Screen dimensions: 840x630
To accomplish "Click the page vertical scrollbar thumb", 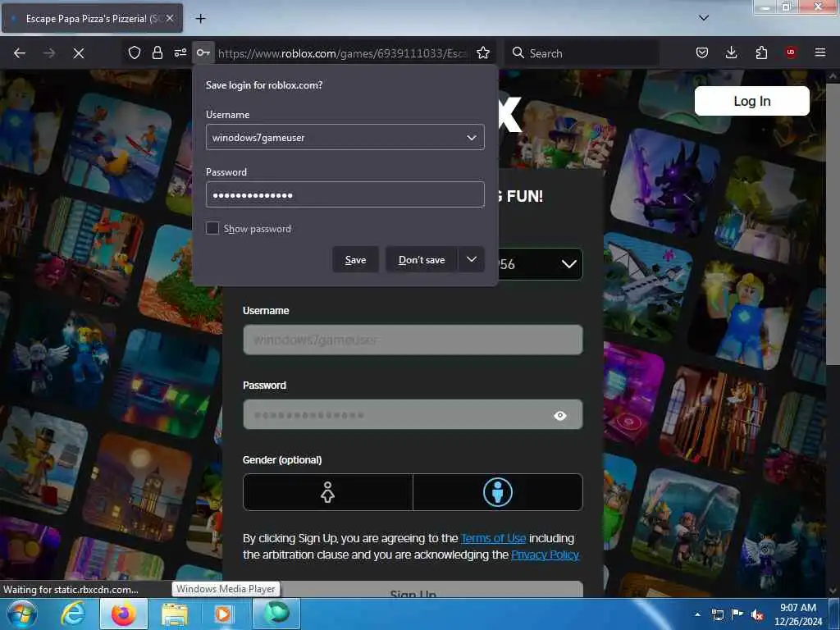I will click(832, 225).
